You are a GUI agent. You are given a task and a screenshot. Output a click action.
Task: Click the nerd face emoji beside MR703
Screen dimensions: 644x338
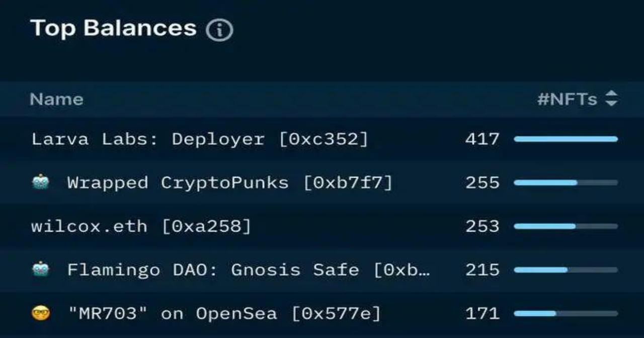pyautogui.click(x=41, y=313)
